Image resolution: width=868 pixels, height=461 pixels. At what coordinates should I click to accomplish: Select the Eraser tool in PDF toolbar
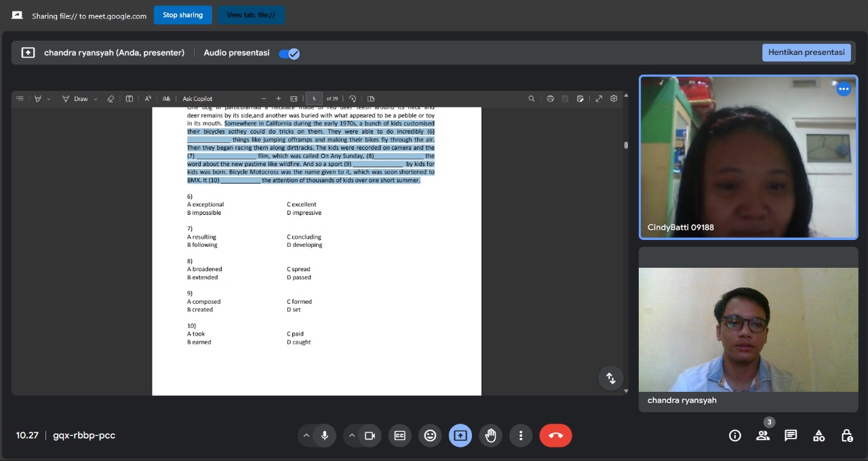coord(111,98)
